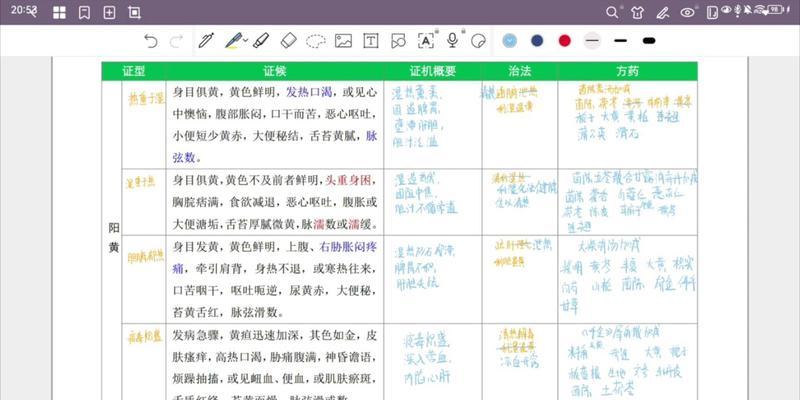
Task: Select the eraser tool
Action: click(x=289, y=41)
